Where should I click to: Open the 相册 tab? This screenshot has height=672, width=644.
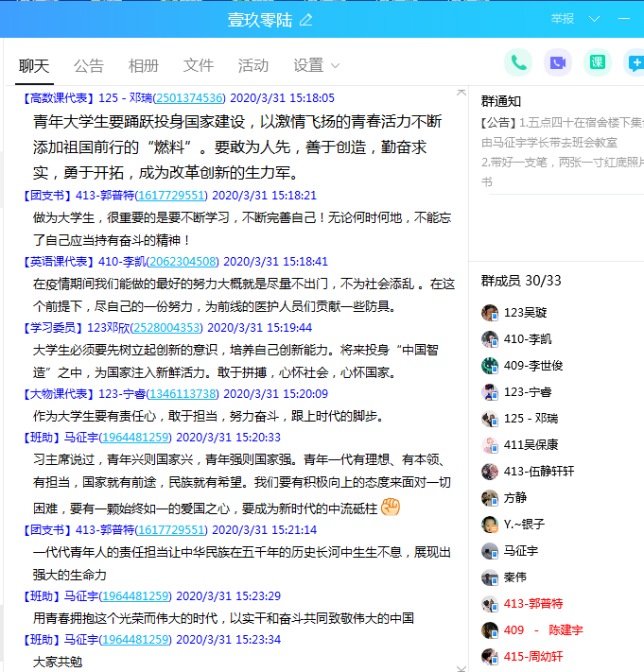coord(144,65)
